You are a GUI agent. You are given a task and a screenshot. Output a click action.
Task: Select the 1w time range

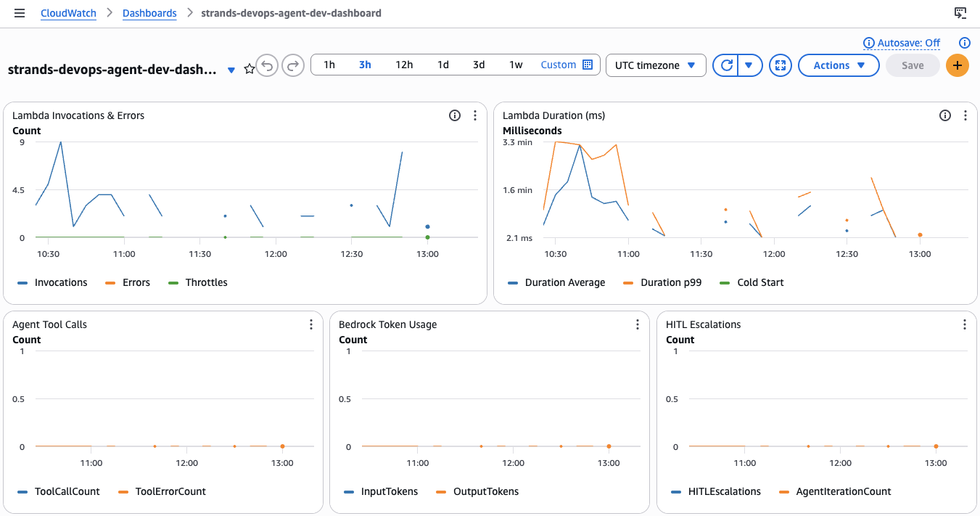516,65
